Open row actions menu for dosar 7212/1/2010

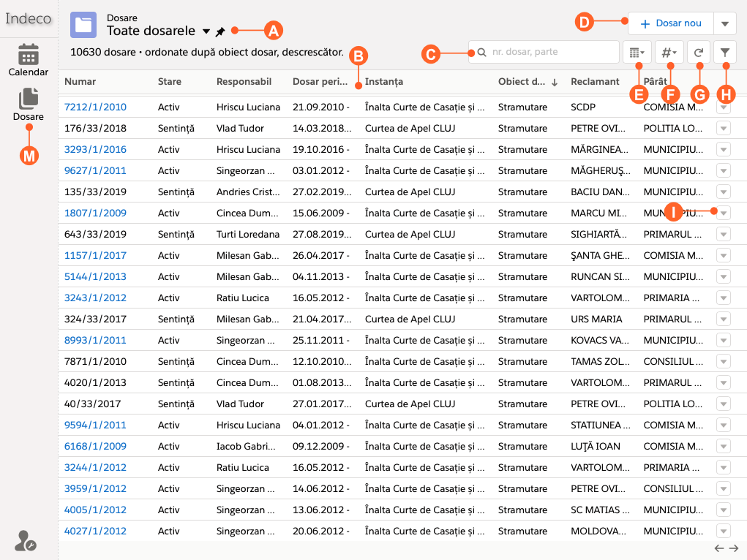click(724, 107)
